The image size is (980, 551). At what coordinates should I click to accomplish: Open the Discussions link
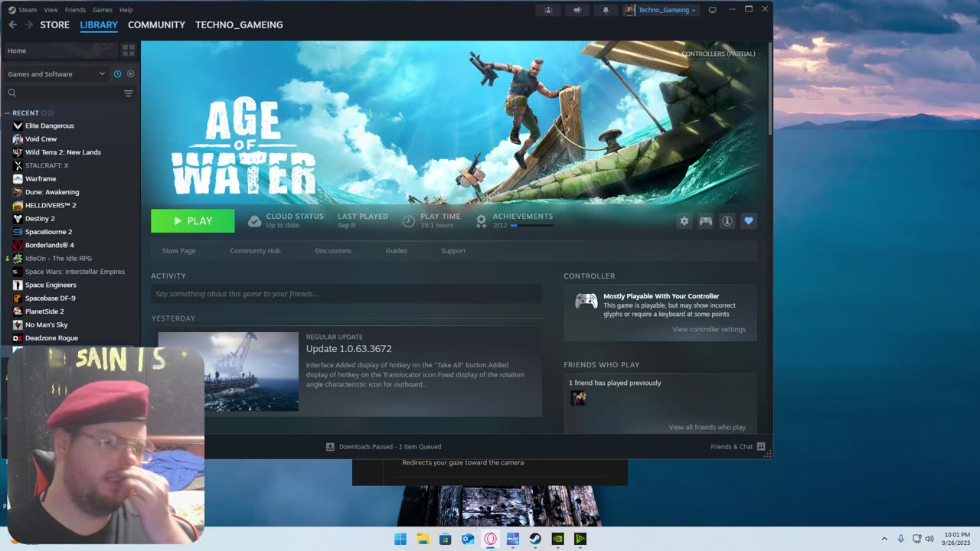[x=333, y=251]
